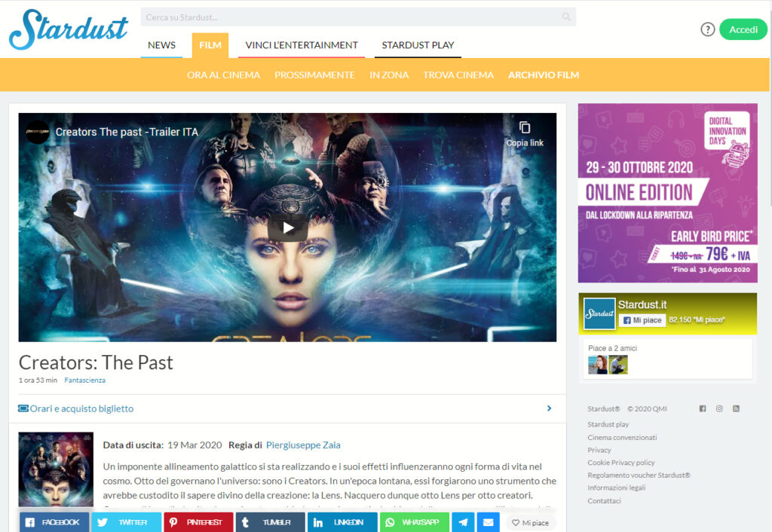The width and height of the screenshot is (772, 532).
Task: Open Stardust Facebook page from footer icon
Action: pos(703,408)
